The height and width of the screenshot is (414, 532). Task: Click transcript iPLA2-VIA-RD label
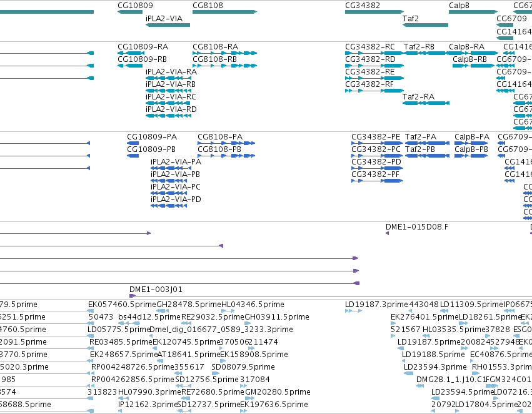click(171, 109)
